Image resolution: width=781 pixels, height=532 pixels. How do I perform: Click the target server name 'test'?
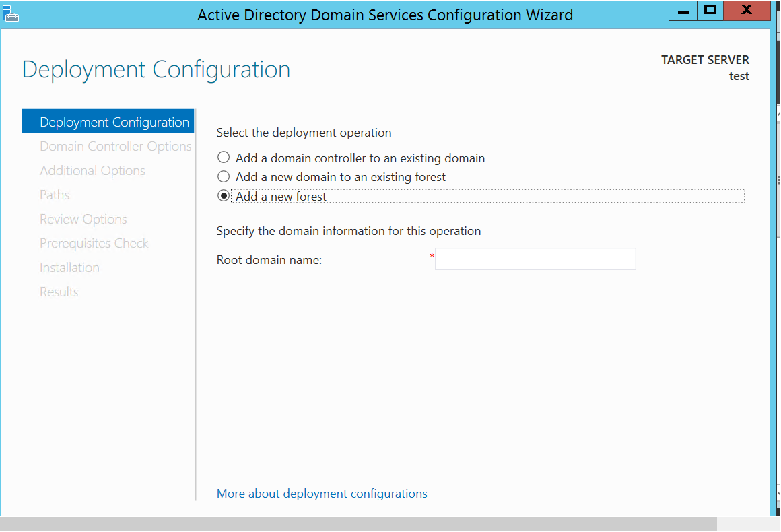pos(739,76)
